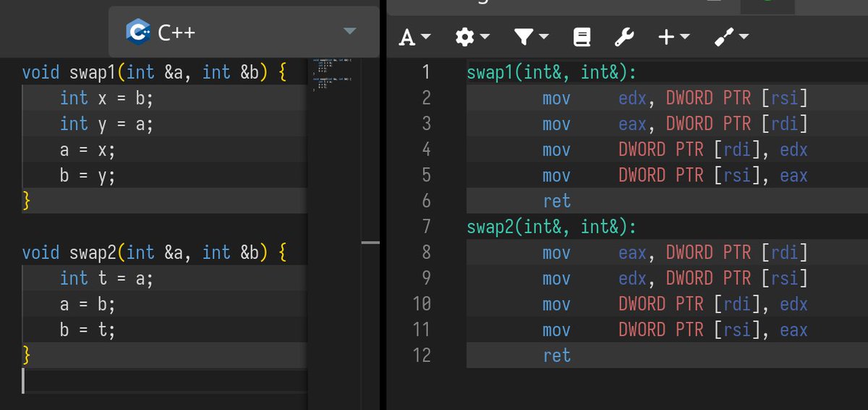
Task: Click the 'ret' instruction on line 6
Action: (x=557, y=201)
